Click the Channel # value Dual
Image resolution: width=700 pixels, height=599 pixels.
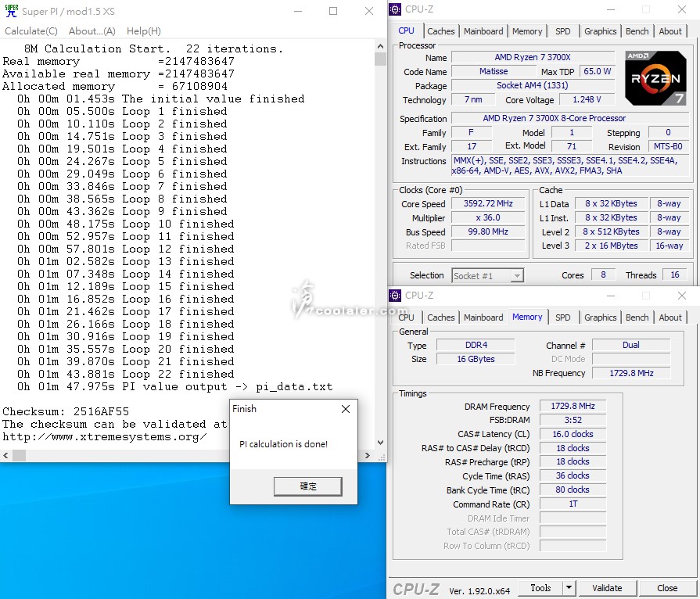coord(631,345)
